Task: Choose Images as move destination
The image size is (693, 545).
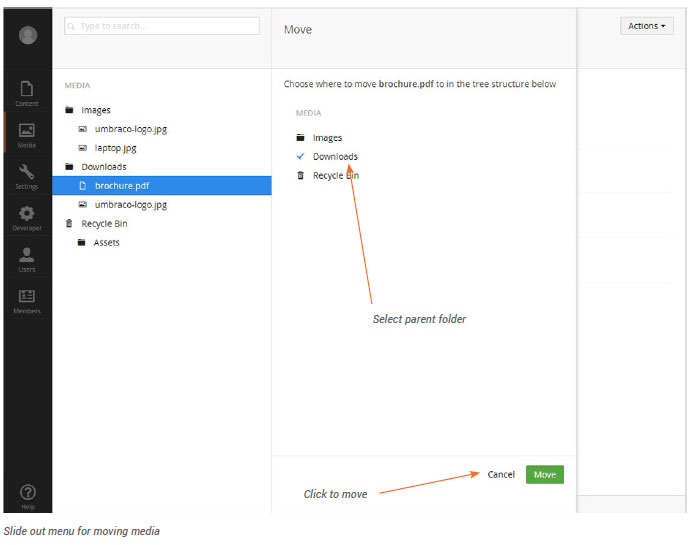Action: tap(327, 138)
